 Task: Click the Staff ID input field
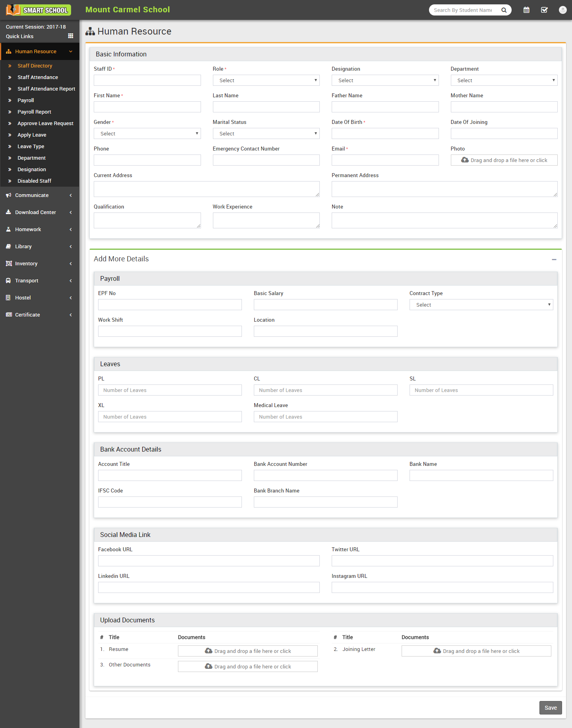(147, 80)
